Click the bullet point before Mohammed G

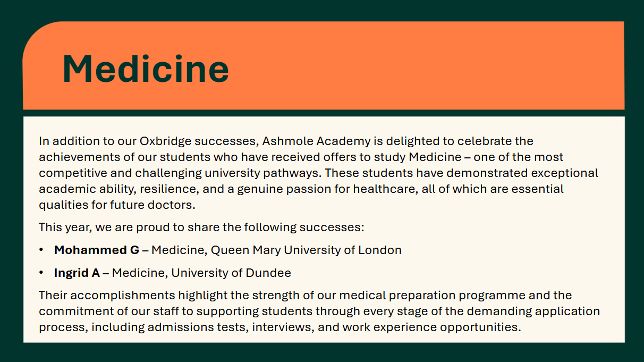41,250
